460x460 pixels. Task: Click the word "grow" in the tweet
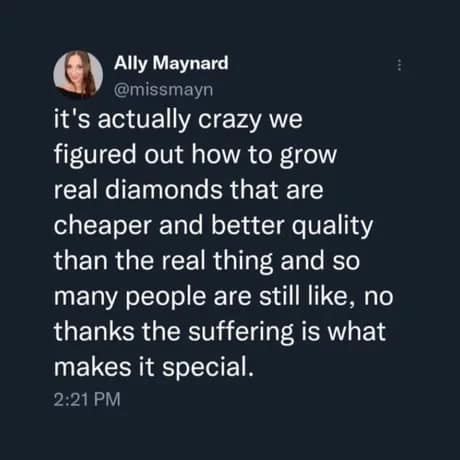pos(308,155)
